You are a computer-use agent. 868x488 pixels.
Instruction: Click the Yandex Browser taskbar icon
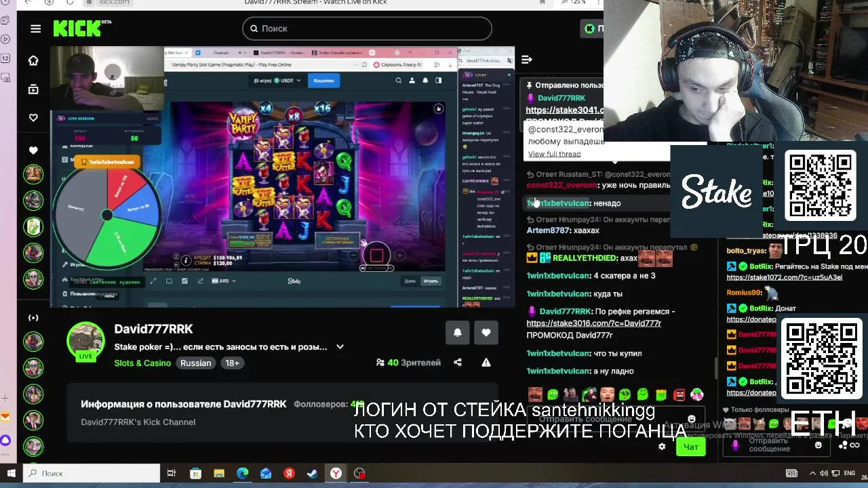pyautogui.click(x=336, y=473)
